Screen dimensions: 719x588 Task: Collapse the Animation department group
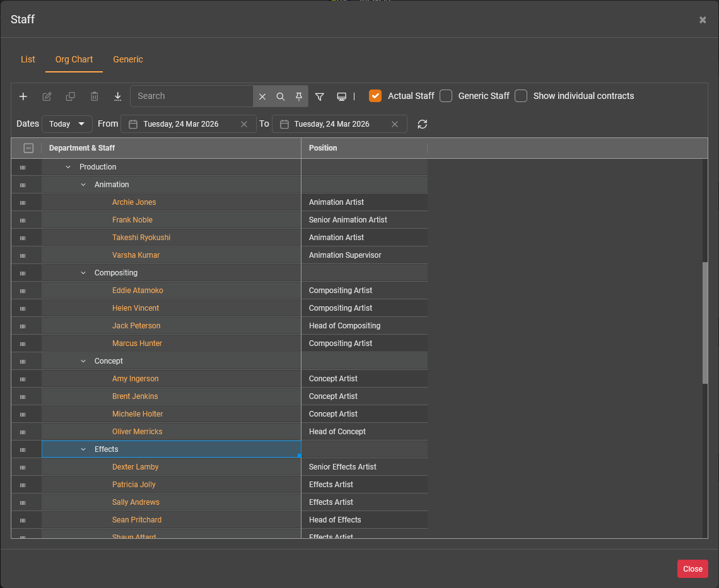pos(83,185)
